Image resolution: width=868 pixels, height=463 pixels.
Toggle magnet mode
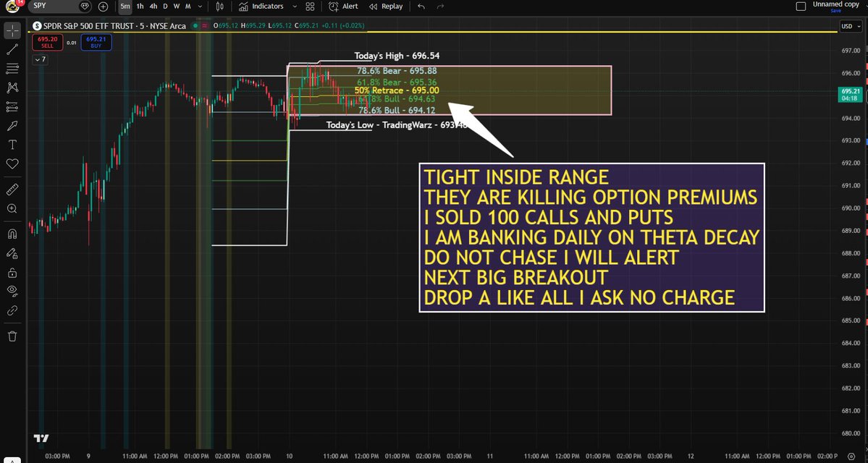(12, 234)
